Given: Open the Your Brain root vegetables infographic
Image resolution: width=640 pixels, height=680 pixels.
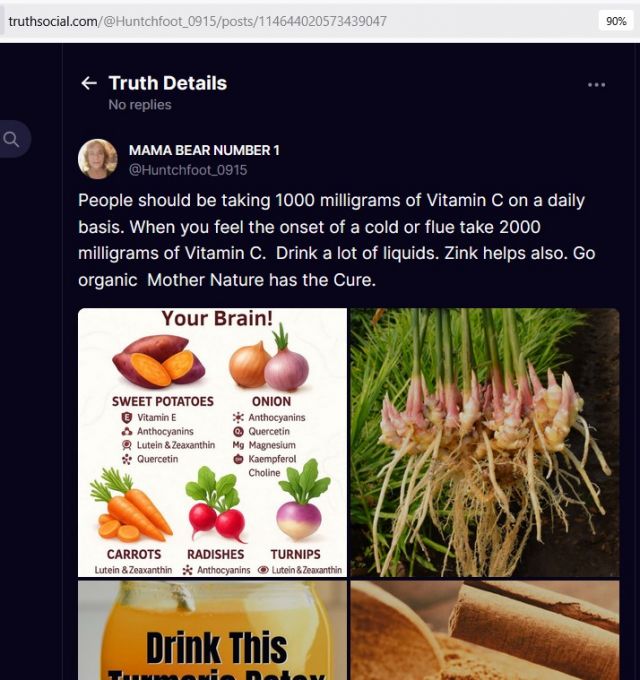Looking at the screenshot, I should click(x=212, y=442).
